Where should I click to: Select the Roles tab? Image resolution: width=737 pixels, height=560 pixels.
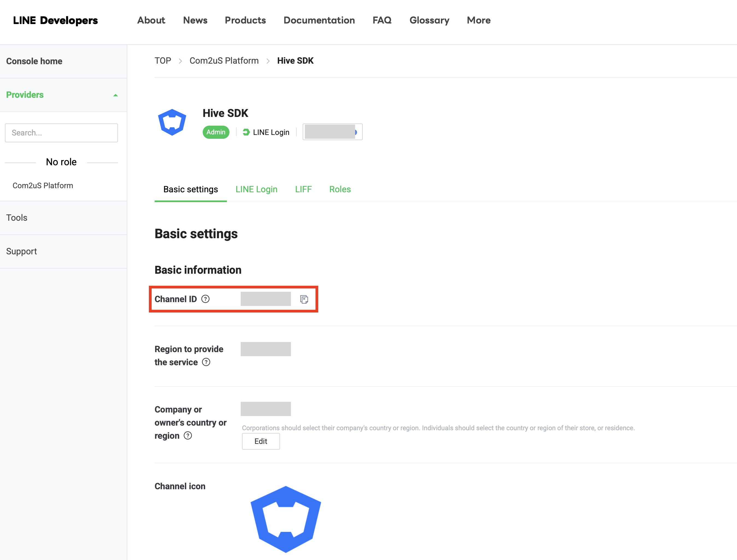pos(340,189)
